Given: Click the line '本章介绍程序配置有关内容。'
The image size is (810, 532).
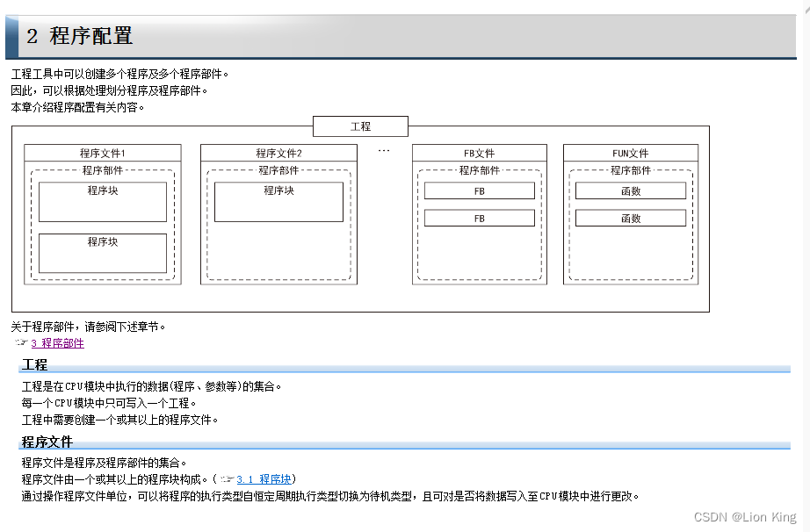Looking at the screenshot, I should [77, 107].
